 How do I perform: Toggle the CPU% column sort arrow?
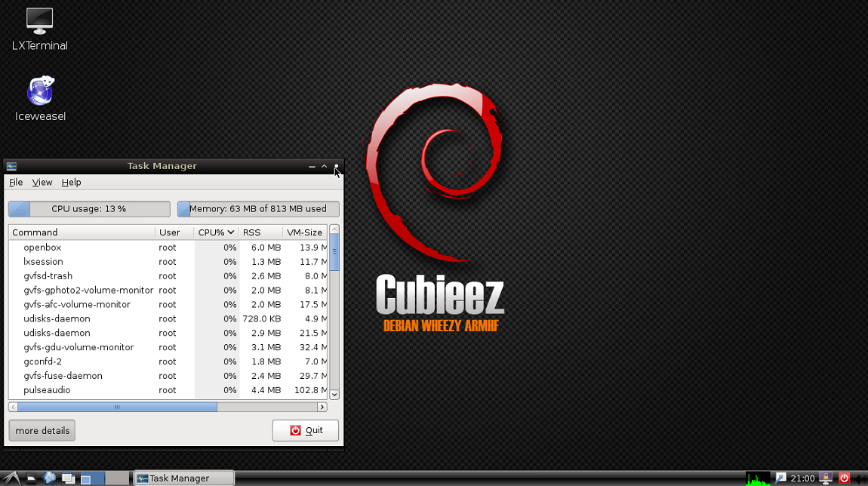tap(230, 232)
